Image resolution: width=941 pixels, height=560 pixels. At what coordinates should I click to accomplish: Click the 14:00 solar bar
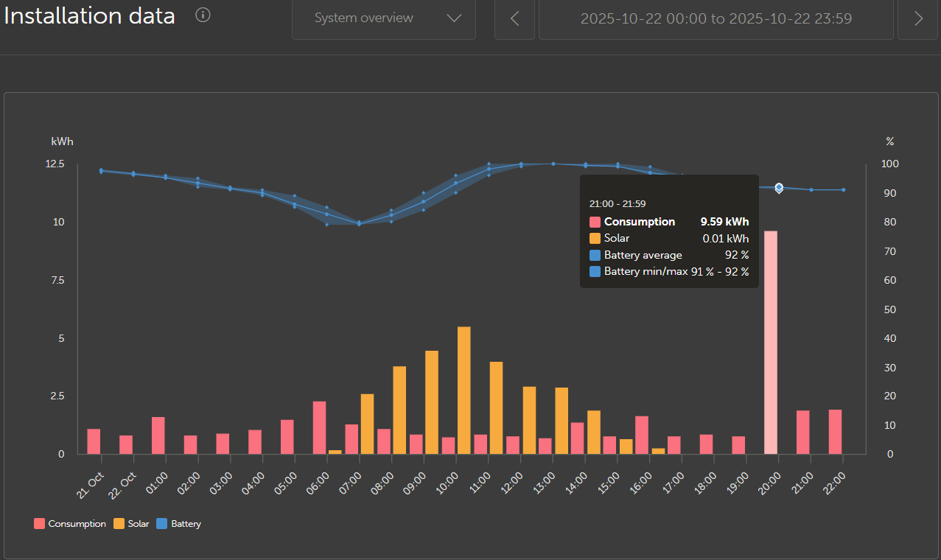pos(594,433)
